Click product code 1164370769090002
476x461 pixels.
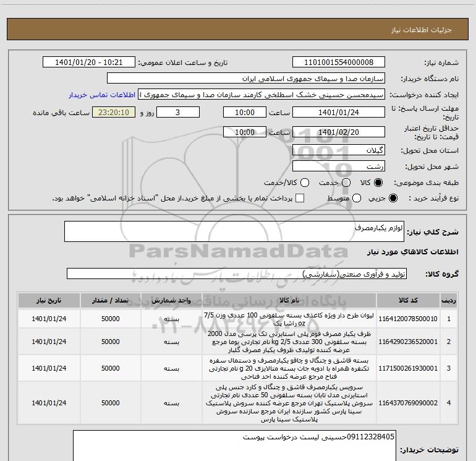pyautogui.click(x=408, y=403)
